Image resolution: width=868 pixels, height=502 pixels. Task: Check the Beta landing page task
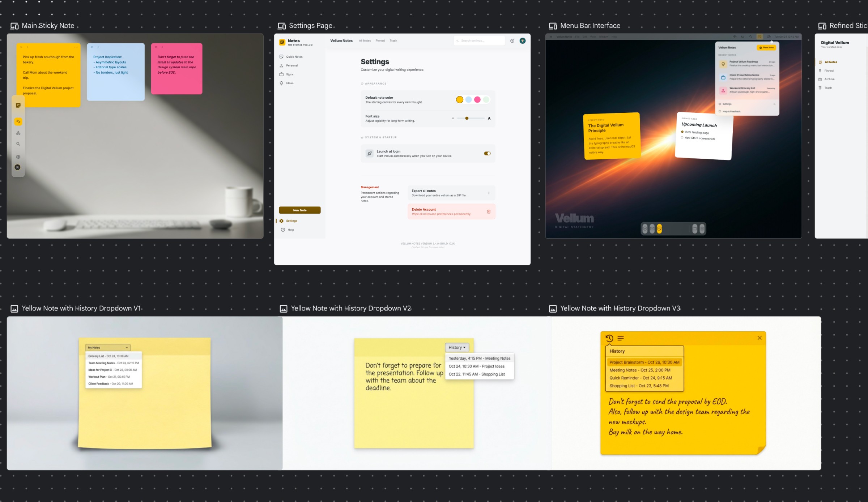682,132
